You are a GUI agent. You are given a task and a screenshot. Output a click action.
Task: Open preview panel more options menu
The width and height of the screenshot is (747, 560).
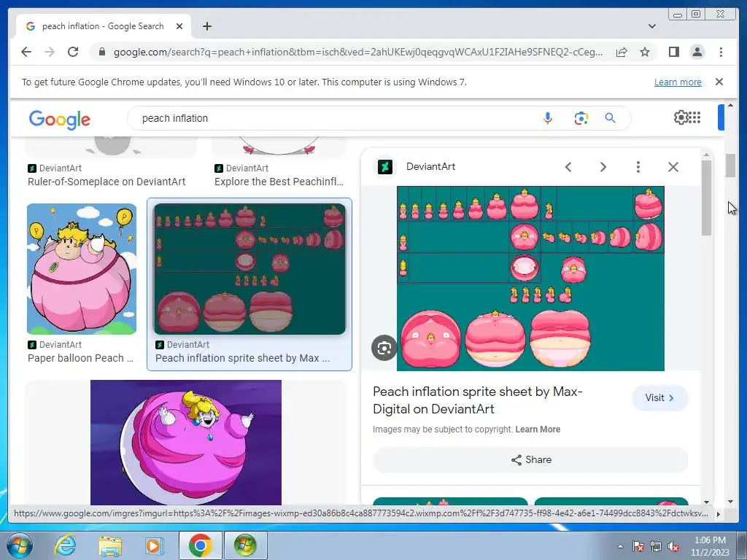[x=638, y=167]
